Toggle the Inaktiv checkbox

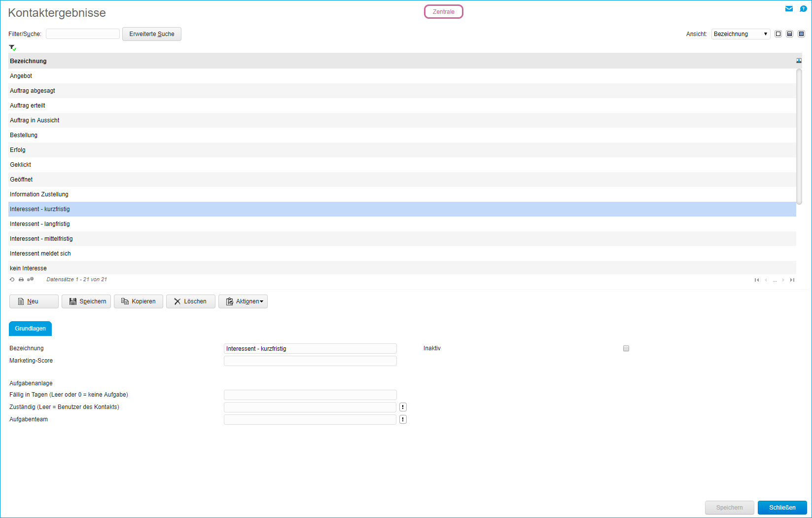(x=626, y=348)
